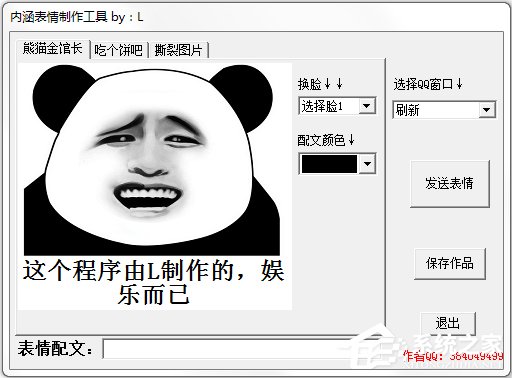Viewport: 512px width, 378px height.
Task: Select the 撕裂图片 tab
Action: (178, 50)
